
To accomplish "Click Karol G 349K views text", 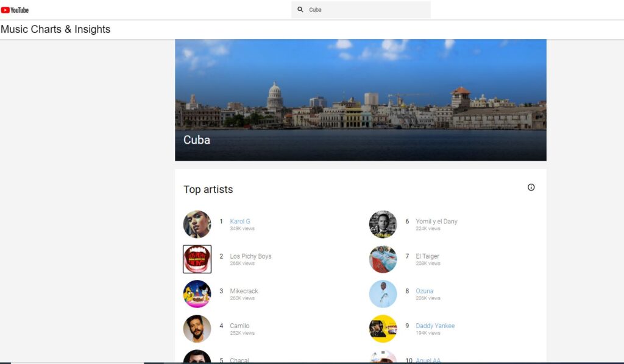I will coord(242,228).
